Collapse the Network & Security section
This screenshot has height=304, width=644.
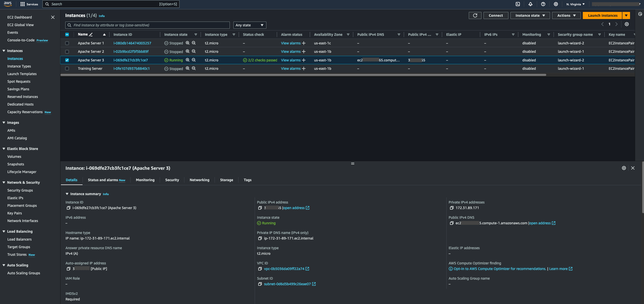4,182
